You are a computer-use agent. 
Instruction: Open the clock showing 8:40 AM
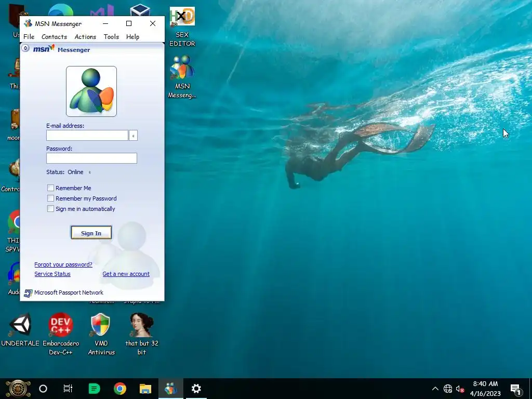pyautogui.click(x=486, y=389)
